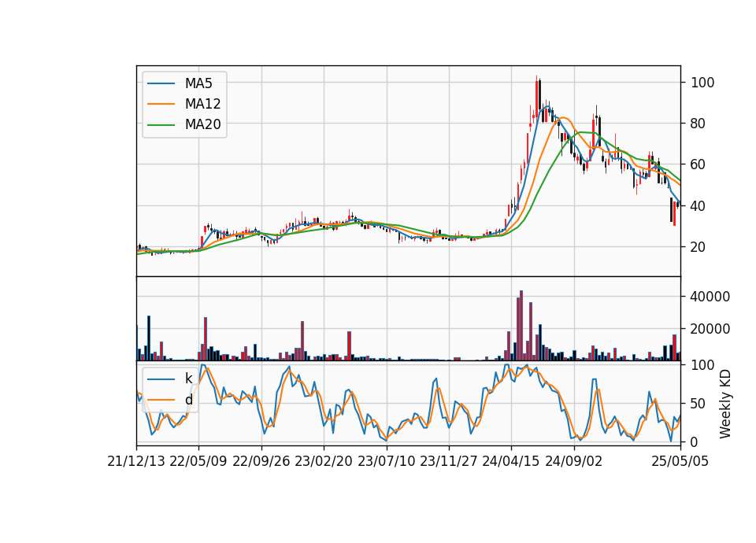The image size is (756, 543).
Task: Click the date label 25/05/05
Action: tap(680, 461)
